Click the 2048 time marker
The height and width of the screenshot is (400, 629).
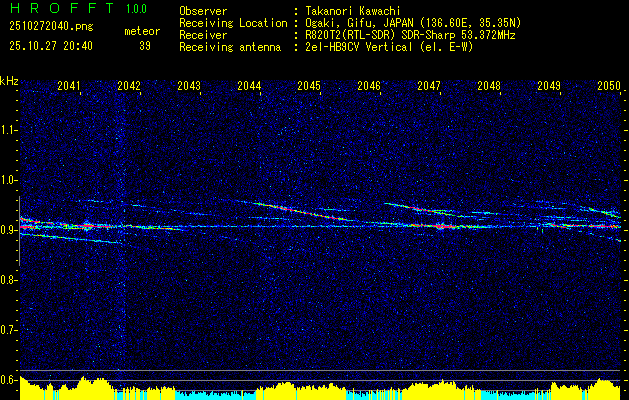[x=489, y=85]
